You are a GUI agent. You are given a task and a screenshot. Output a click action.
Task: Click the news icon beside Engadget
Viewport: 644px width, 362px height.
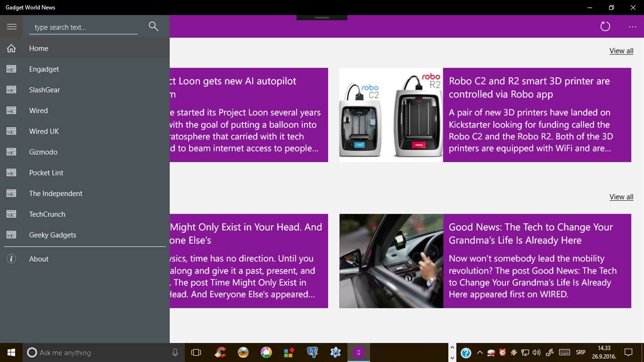[12, 69]
